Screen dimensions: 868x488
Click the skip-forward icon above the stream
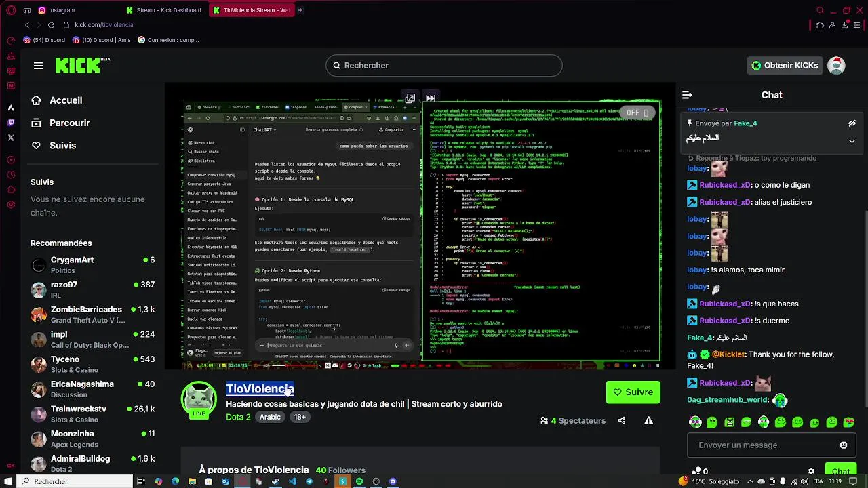[x=431, y=98]
